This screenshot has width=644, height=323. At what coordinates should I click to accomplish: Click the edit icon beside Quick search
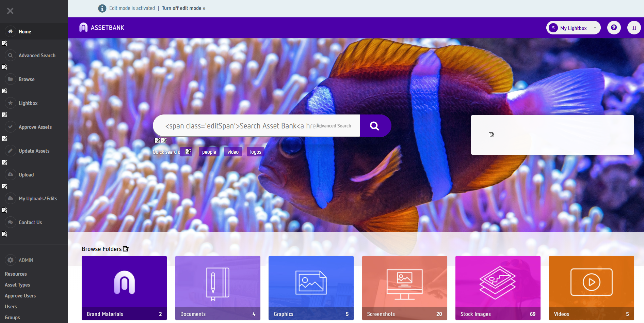pyautogui.click(x=188, y=152)
